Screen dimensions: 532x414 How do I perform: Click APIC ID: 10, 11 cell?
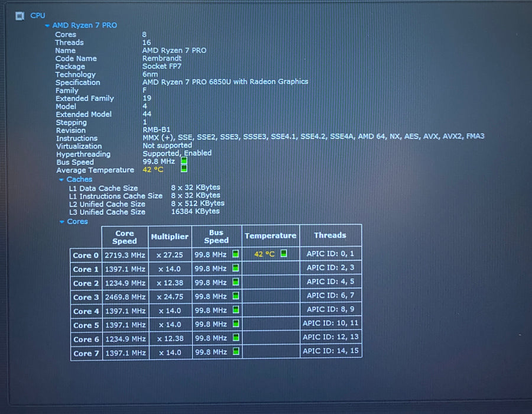click(331, 323)
